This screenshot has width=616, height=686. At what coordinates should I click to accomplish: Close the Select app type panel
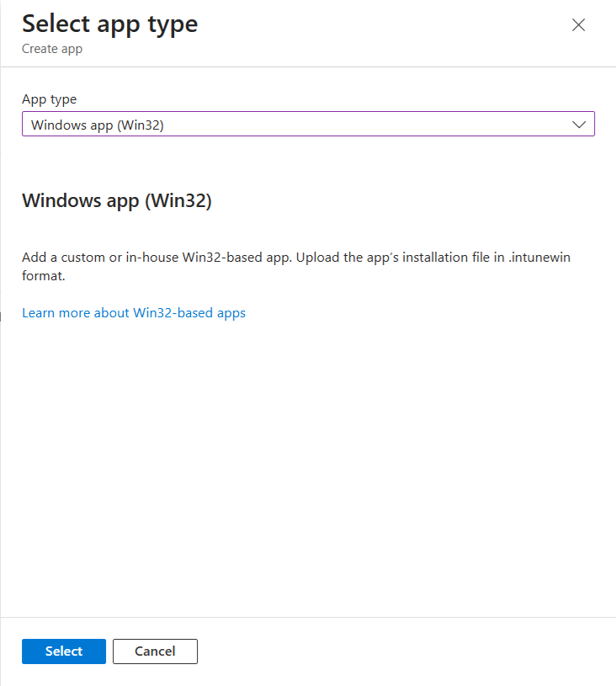coord(578,25)
